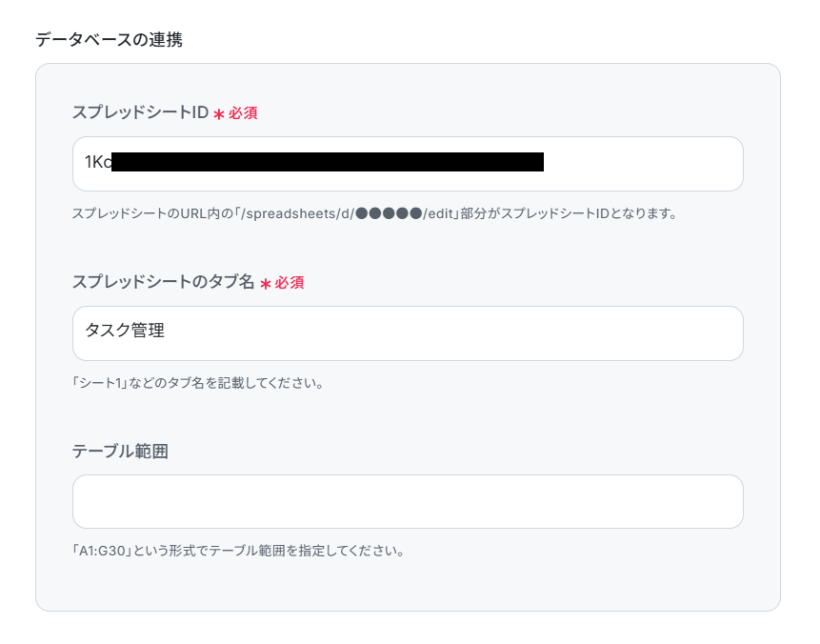The width and height of the screenshot is (820, 644).
Task: Click the スプレッドシートのタブ名 field label
Action: [163, 282]
